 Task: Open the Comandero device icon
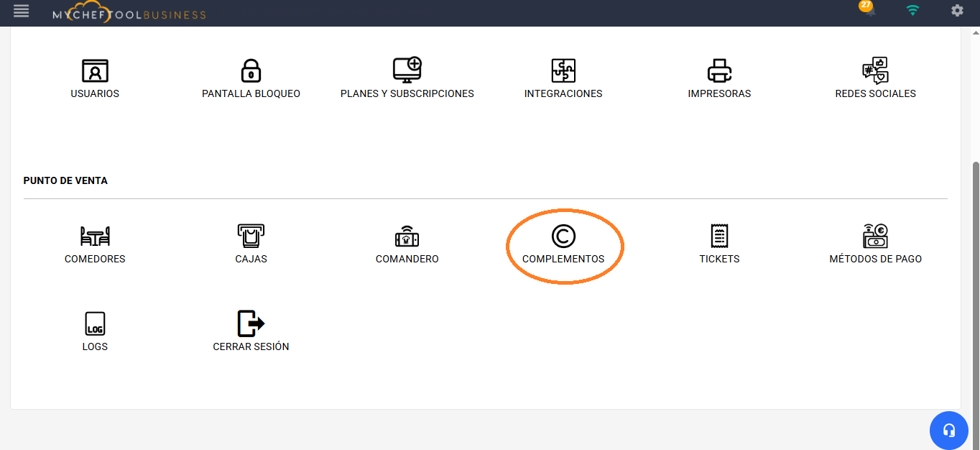coord(407,237)
